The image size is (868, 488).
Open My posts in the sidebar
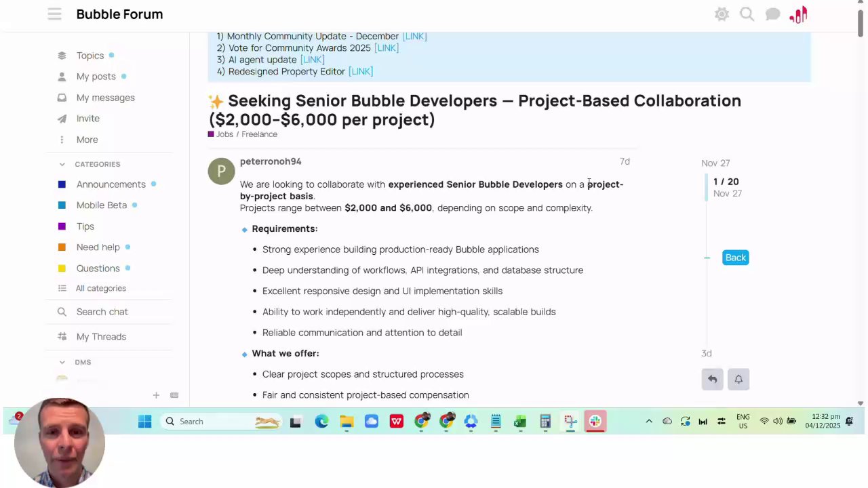coord(96,77)
